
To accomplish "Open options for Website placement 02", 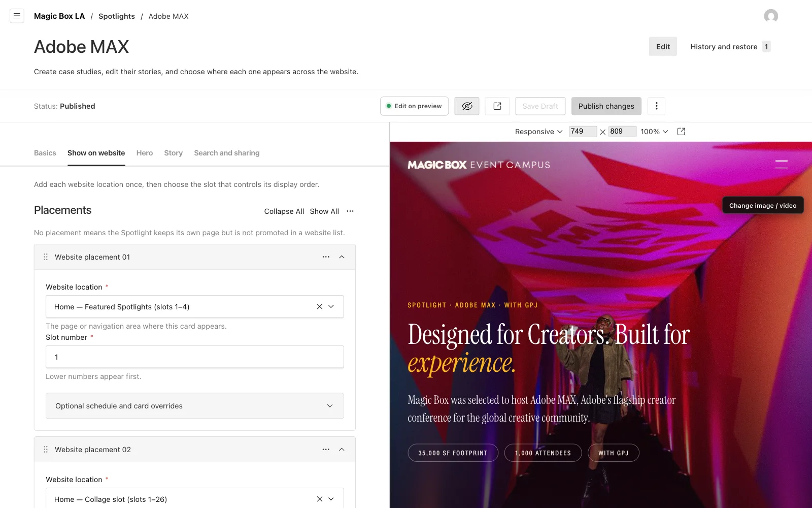I will 326,450.
